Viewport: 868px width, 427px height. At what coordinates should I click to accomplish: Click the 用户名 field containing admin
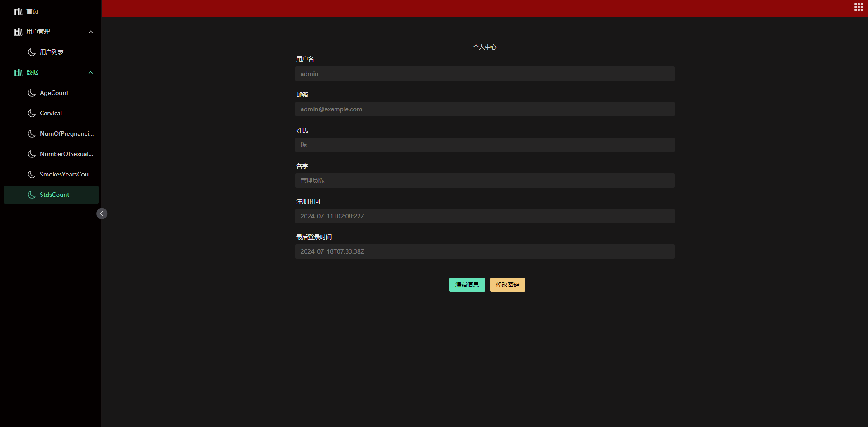click(x=485, y=74)
